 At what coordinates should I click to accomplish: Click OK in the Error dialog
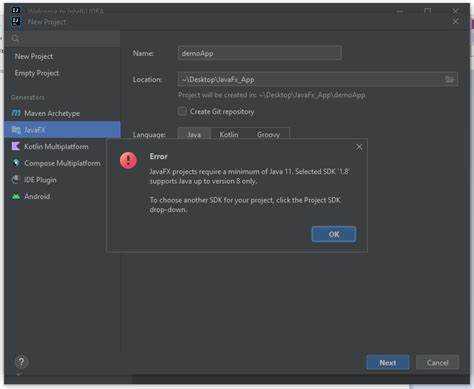tap(334, 234)
